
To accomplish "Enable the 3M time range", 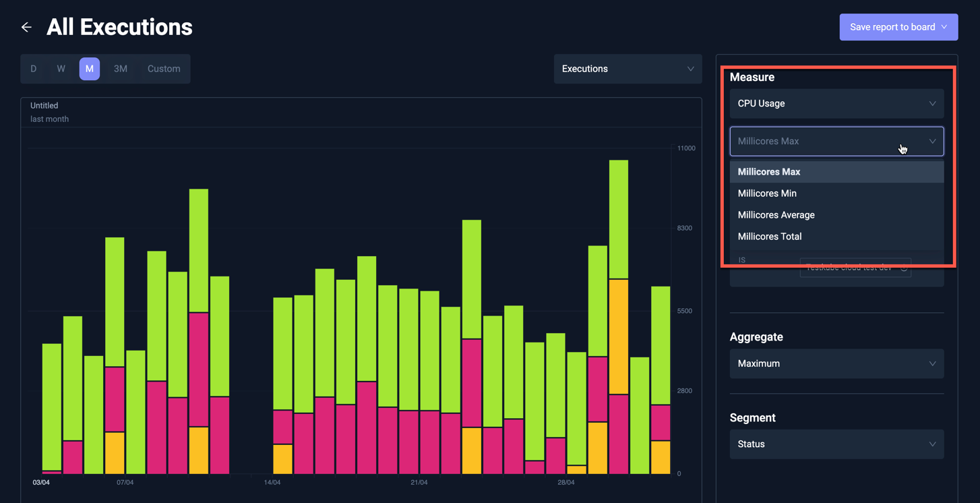I will [120, 68].
